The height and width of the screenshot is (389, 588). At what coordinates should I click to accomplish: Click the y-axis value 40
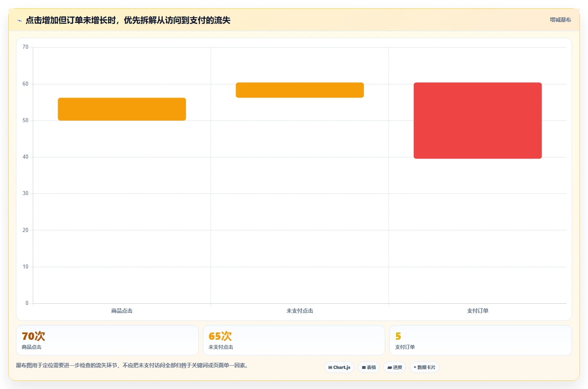pos(25,157)
